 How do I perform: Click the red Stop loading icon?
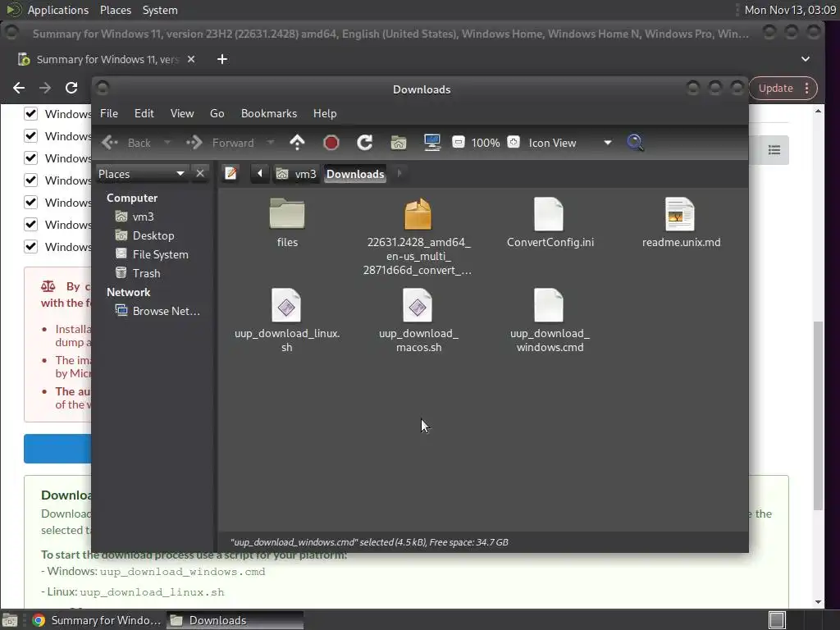[331, 143]
